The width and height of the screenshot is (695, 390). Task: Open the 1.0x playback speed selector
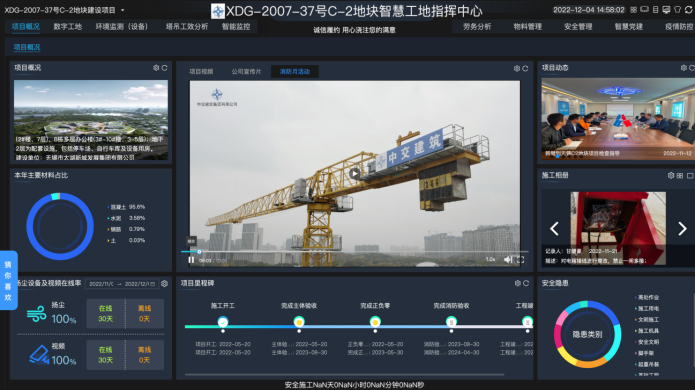pos(490,259)
